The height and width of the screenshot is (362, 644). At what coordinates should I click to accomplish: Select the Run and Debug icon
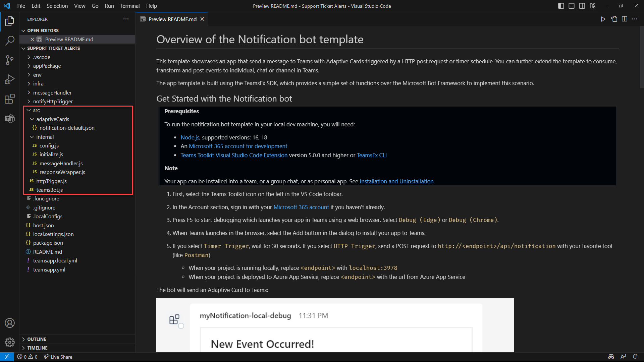[x=10, y=79]
